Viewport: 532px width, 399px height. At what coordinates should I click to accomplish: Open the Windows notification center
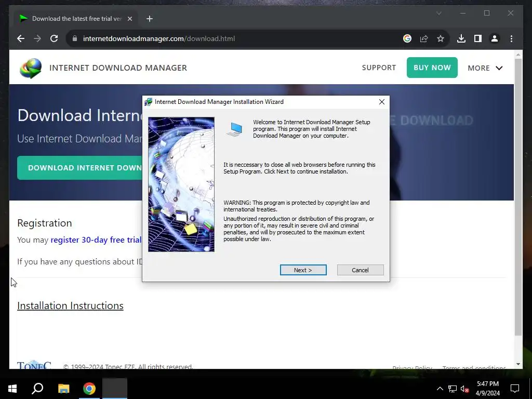tap(515, 389)
